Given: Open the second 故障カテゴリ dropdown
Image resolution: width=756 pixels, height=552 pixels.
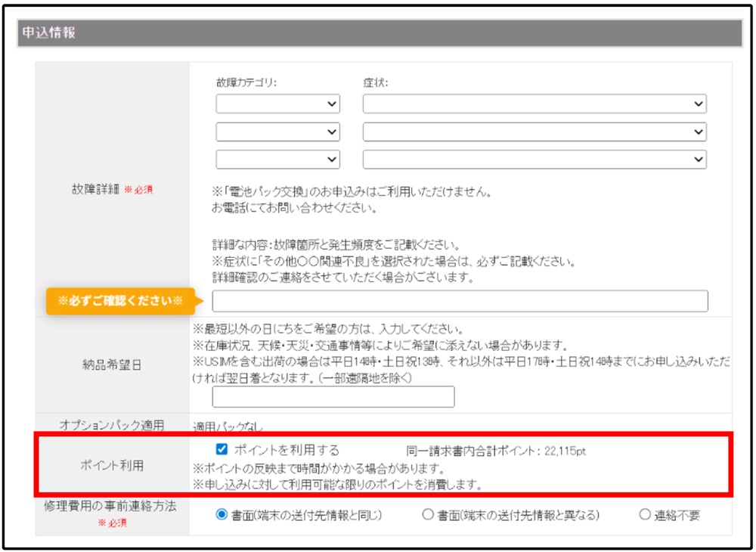Looking at the screenshot, I should coord(277,131).
